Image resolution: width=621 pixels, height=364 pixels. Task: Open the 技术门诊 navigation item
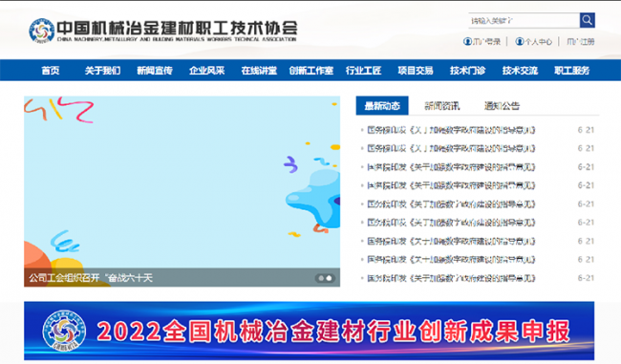click(x=468, y=71)
